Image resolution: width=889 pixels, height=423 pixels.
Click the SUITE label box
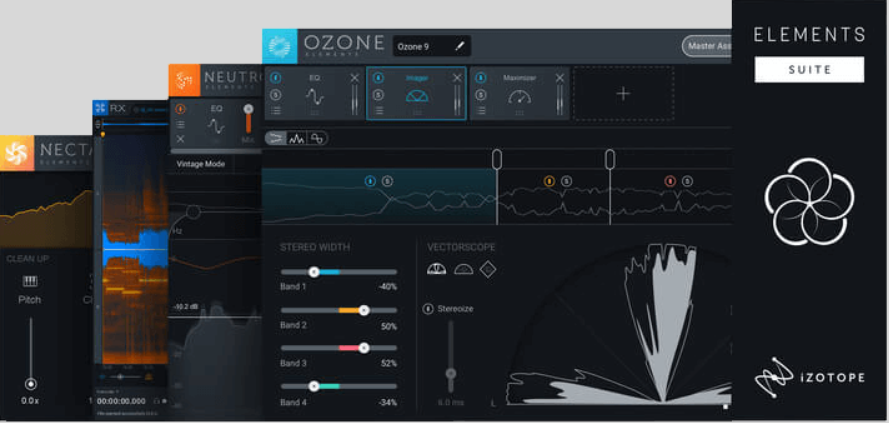(x=809, y=70)
